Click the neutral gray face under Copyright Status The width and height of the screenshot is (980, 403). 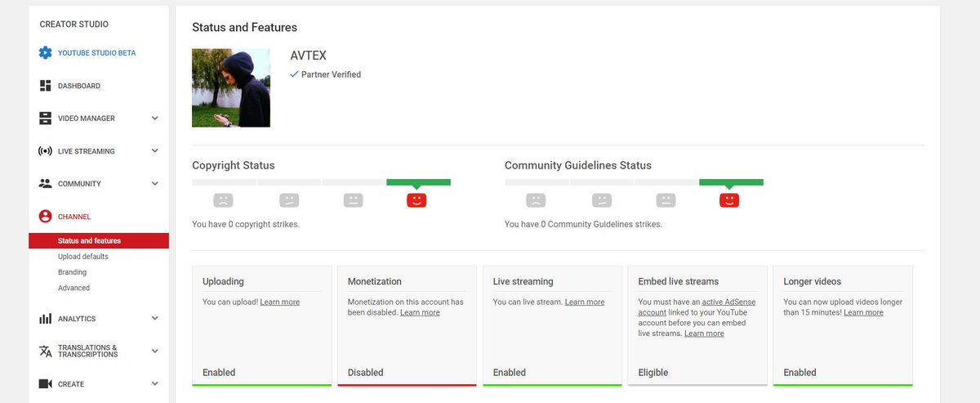click(353, 199)
